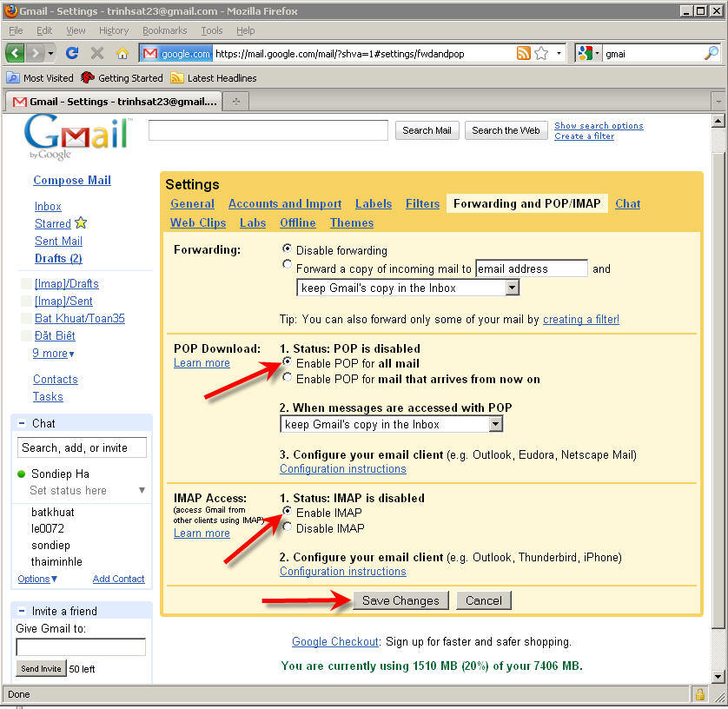Open POP Configuration instructions link
The width and height of the screenshot is (728, 709).
coord(342,469)
